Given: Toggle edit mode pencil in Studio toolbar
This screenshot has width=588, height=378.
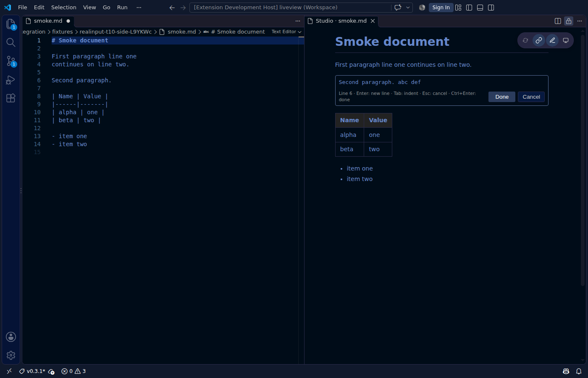Looking at the screenshot, I should [x=552, y=40].
